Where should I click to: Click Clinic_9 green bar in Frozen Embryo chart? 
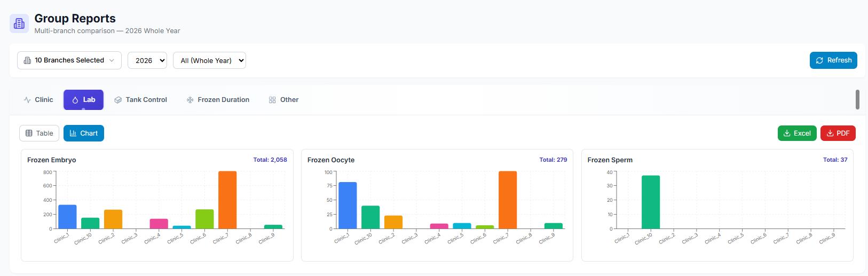point(273,227)
